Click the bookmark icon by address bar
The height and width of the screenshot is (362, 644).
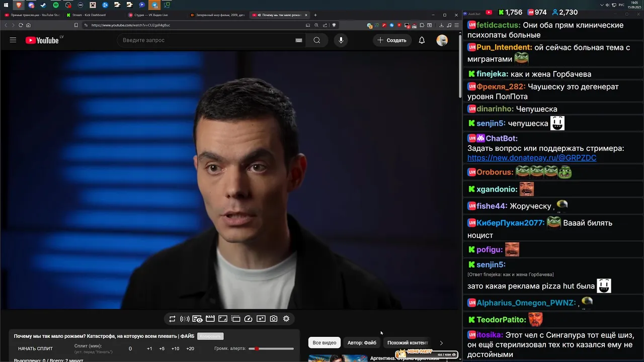tap(76, 25)
